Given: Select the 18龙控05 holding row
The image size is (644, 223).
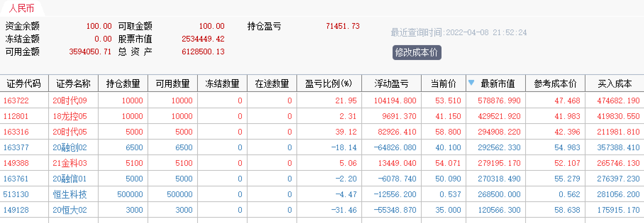Looking at the screenshot, I should click(x=70, y=116).
